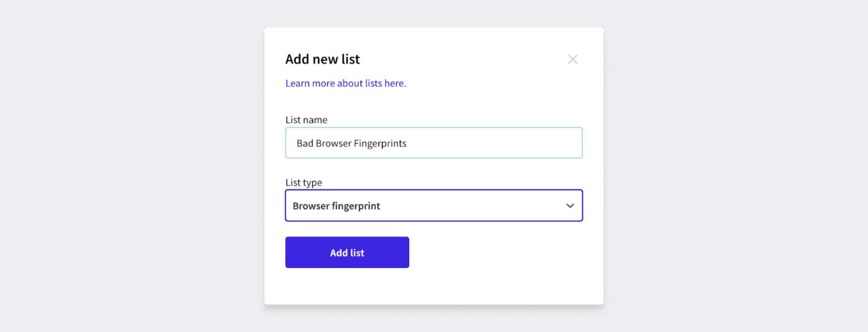
Task: Submit the new list with Add list
Action: pyautogui.click(x=347, y=252)
